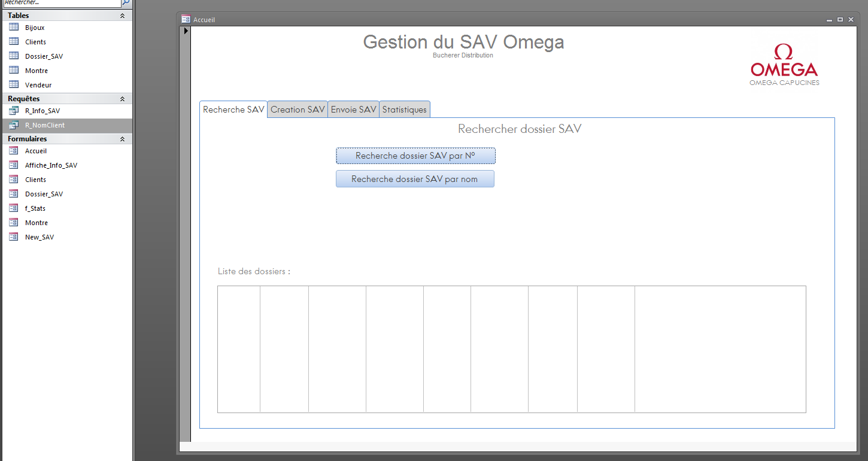
Task: Click the Liste des dossiers list box
Action: (512, 349)
